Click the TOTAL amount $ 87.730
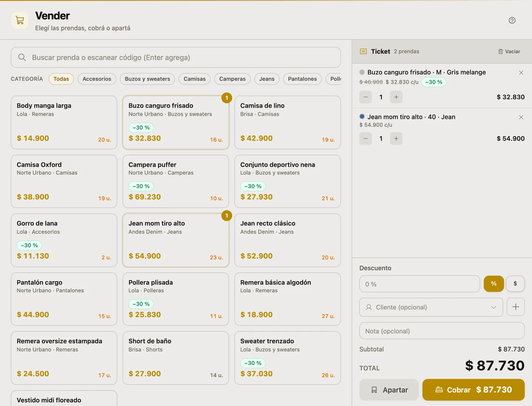The height and width of the screenshot is (406, 532). [x=495, y=366]
